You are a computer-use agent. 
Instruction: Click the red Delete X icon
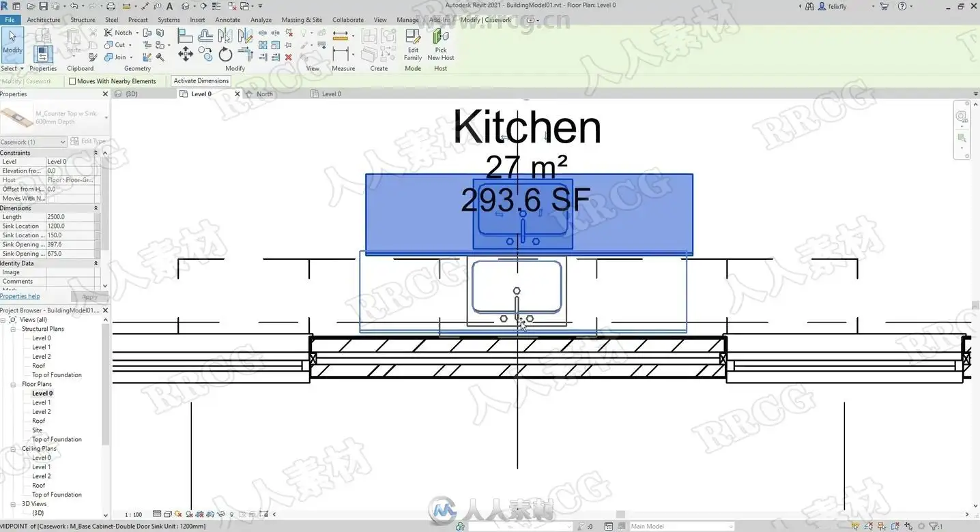click(288, 57)
